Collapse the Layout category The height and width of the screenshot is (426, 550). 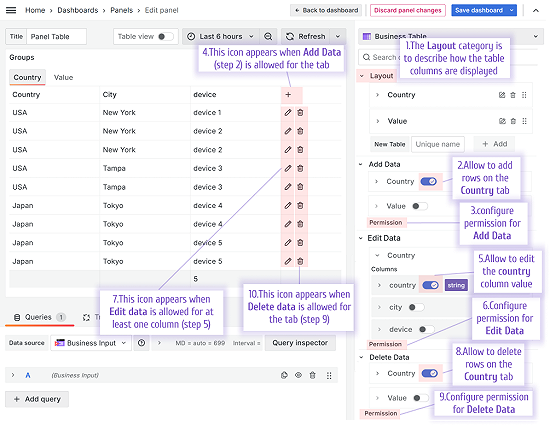pos(362,76)
